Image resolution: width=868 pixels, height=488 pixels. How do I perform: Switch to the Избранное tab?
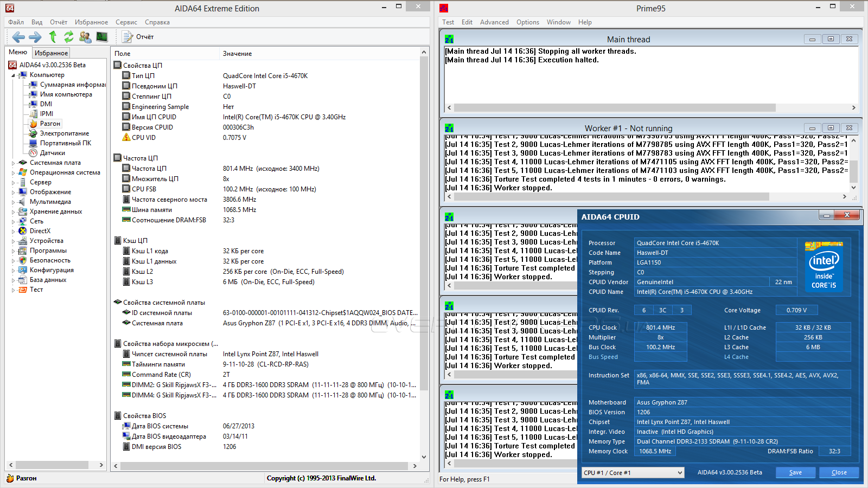(51, 53)
